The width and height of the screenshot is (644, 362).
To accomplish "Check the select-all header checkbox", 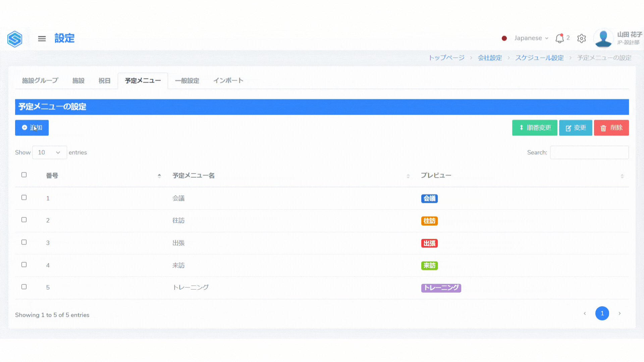I will (24, 175).
